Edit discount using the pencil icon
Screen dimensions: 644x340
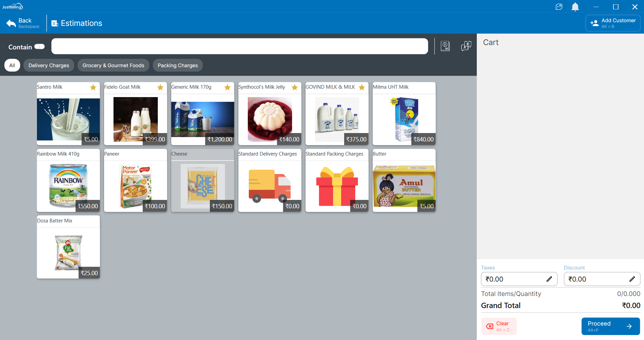632,279
